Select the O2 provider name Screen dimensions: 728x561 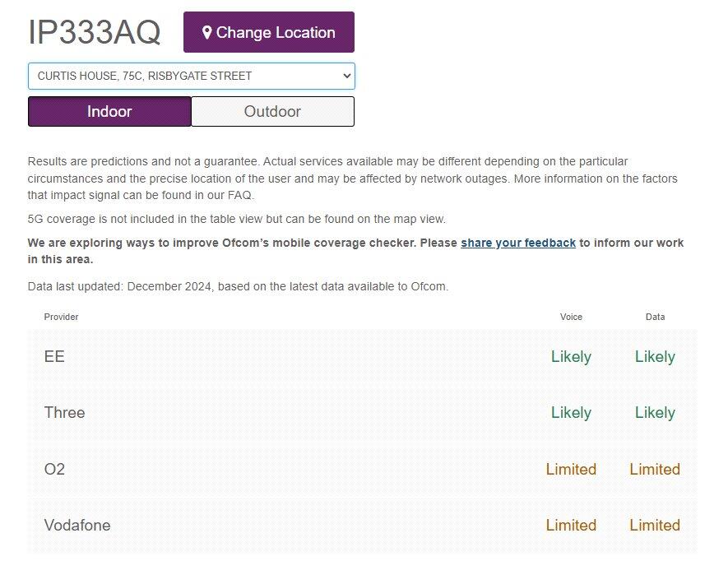point(54,469)
